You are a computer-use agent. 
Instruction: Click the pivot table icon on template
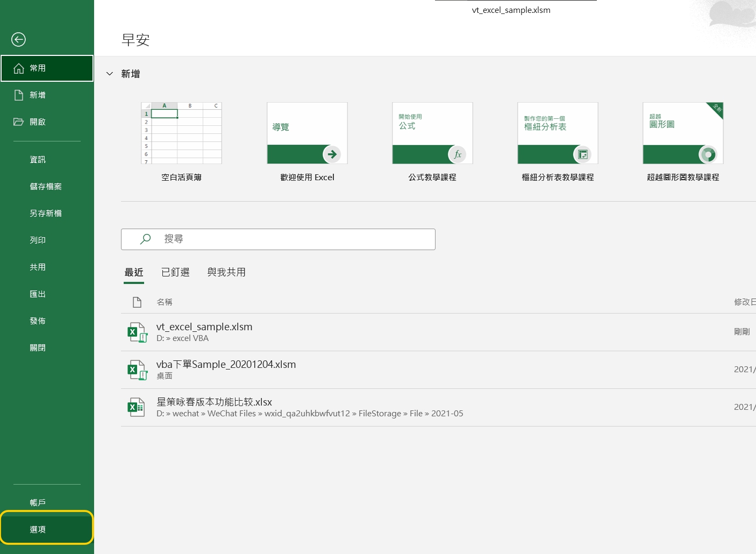click(583, 154)
